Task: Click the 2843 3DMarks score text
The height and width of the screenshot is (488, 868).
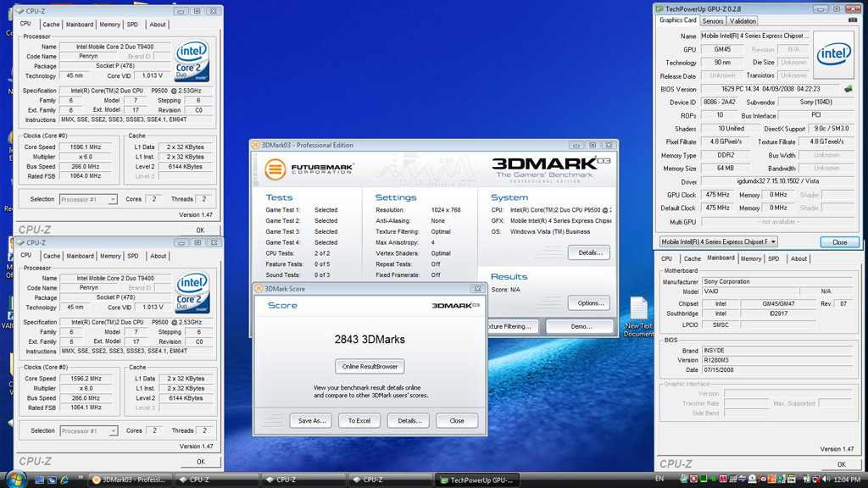Action: pyautogui.click(x=370, y=340)
